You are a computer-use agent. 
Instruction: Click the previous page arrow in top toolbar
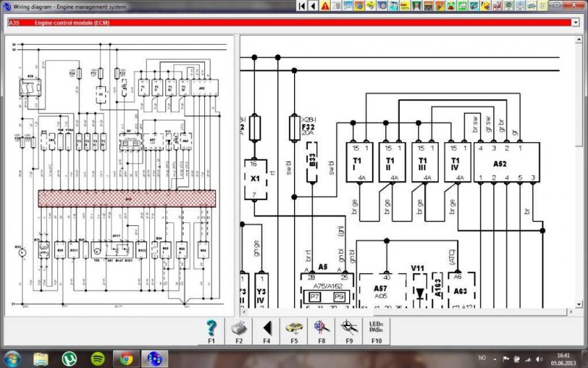coord(313,6)
